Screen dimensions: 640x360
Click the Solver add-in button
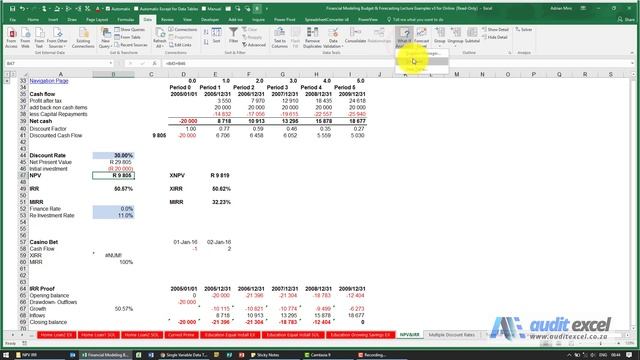tap(524, 30)
